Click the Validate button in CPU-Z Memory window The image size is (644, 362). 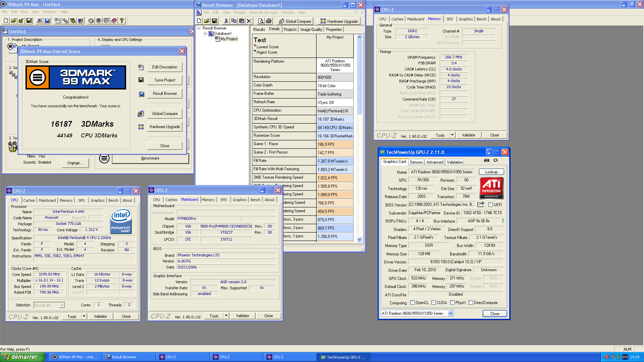pyautogui.click(x=469, y=135)
